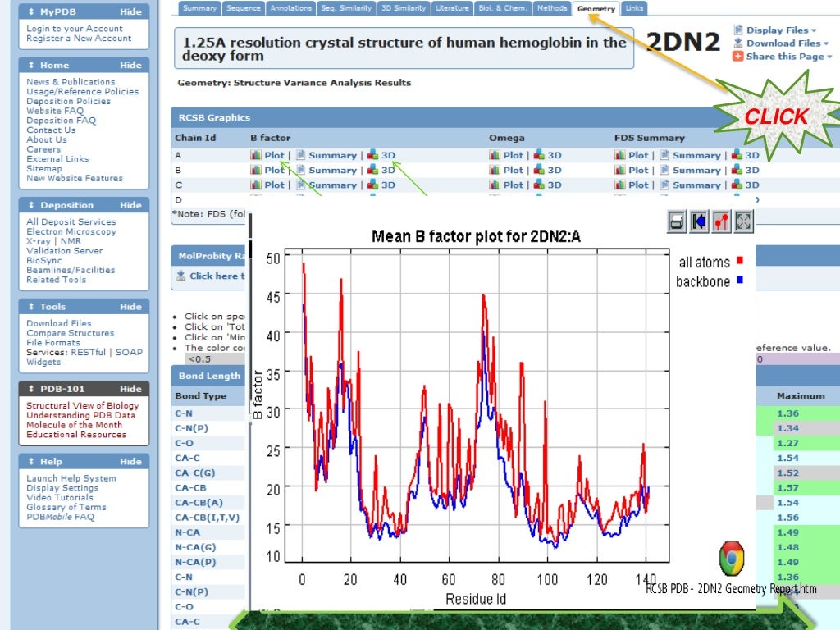
Task: Open Compare Structures under Tools
Action: (x=71, y=333)
